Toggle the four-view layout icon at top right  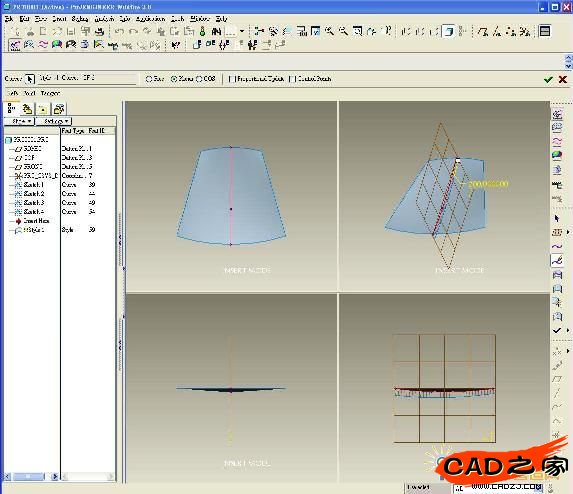(x=544, y=31)
